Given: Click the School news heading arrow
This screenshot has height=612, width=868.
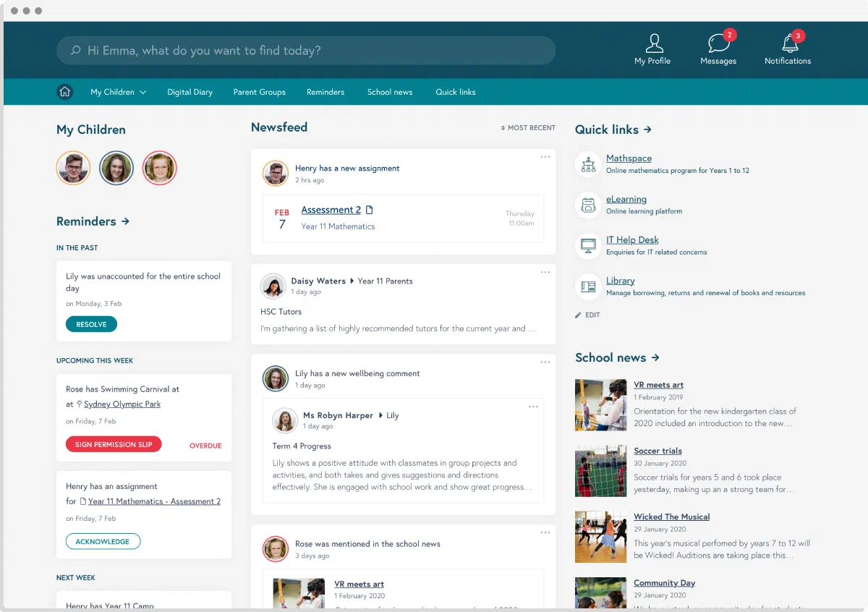Looking at the screenshot, I should [x=655, y=357].
